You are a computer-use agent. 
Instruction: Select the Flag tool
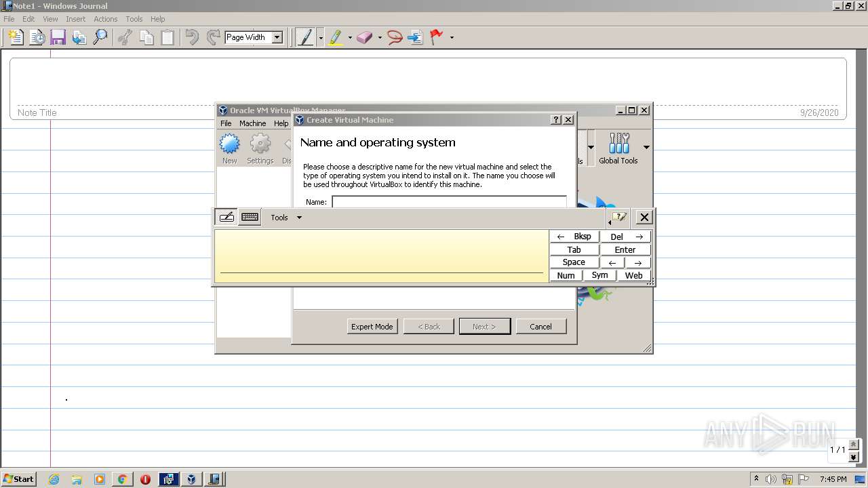click(437, 37)
